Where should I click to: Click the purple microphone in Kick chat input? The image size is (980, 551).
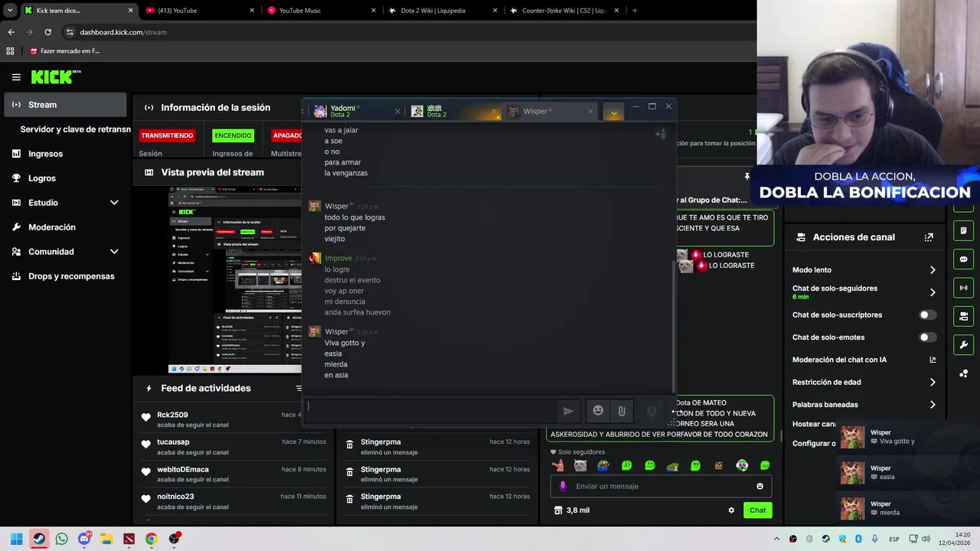563,486
